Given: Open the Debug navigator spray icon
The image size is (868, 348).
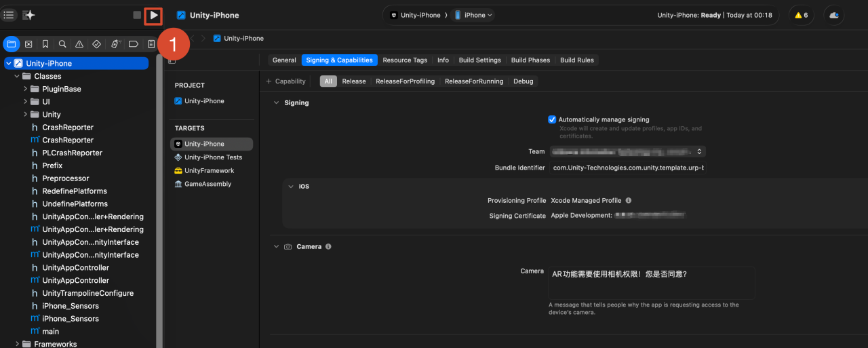Looking at the screenshot, I should pos(115,44).
